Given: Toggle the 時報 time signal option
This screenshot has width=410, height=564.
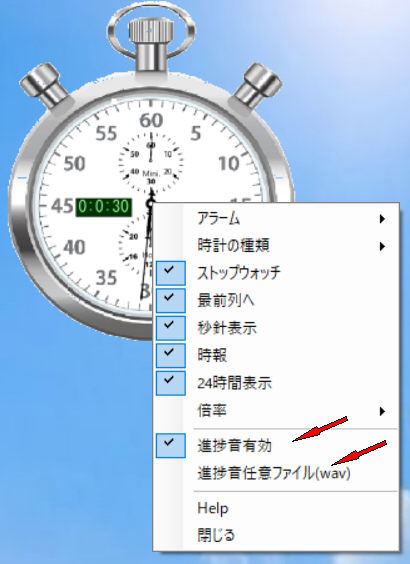Looking at the screenshot, I should pos(277,355).
